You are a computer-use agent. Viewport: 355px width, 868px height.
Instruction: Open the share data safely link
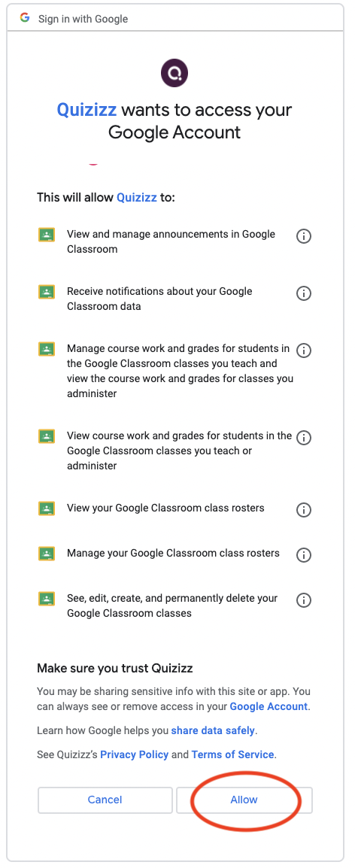click(213, 730)
